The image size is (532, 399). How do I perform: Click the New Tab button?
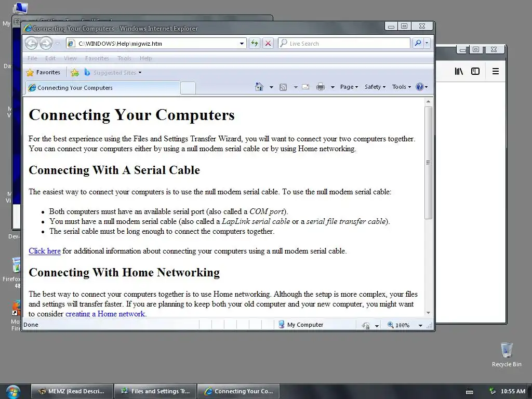188,88
